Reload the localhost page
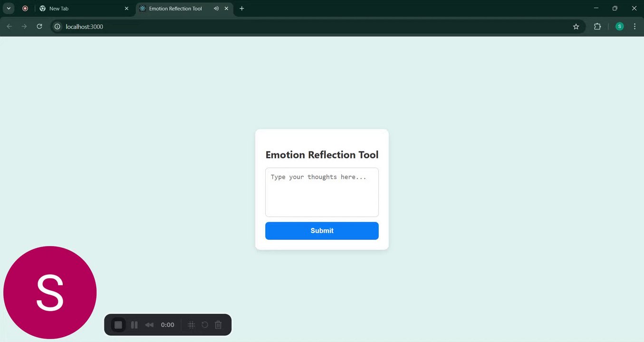 click(x=39, y=27)
